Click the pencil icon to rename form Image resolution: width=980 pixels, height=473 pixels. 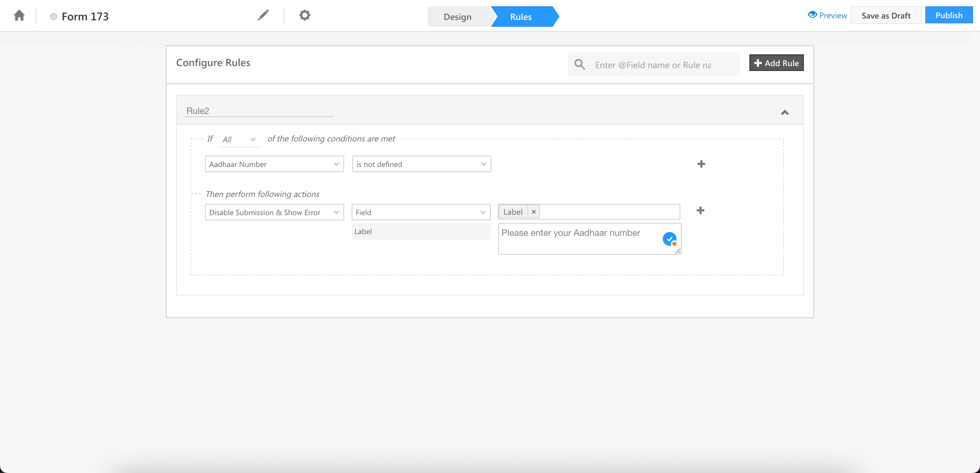click(x=263, y=15)
